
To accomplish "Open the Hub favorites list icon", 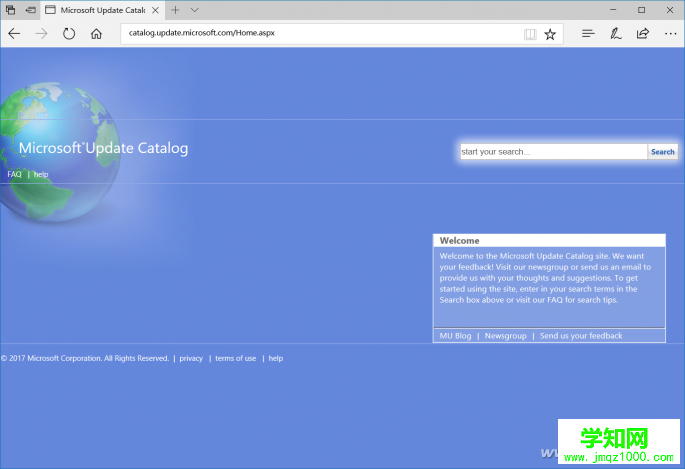I will point(588,34).
